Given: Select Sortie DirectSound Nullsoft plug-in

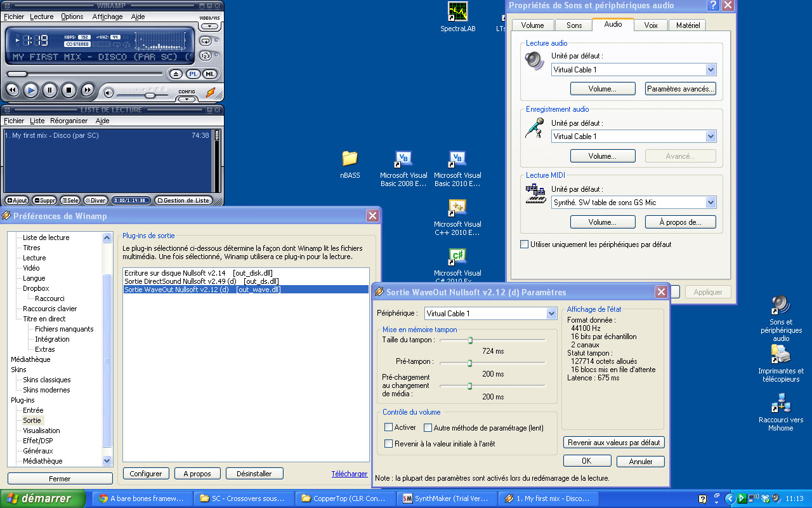Looking at the screenshot, I should tap(202, 281).
